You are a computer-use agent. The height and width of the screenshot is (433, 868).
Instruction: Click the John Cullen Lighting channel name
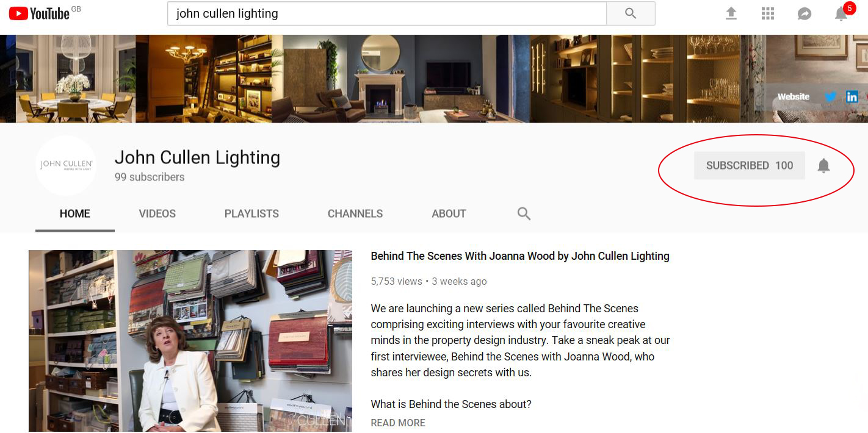click(x=197, y=157)
